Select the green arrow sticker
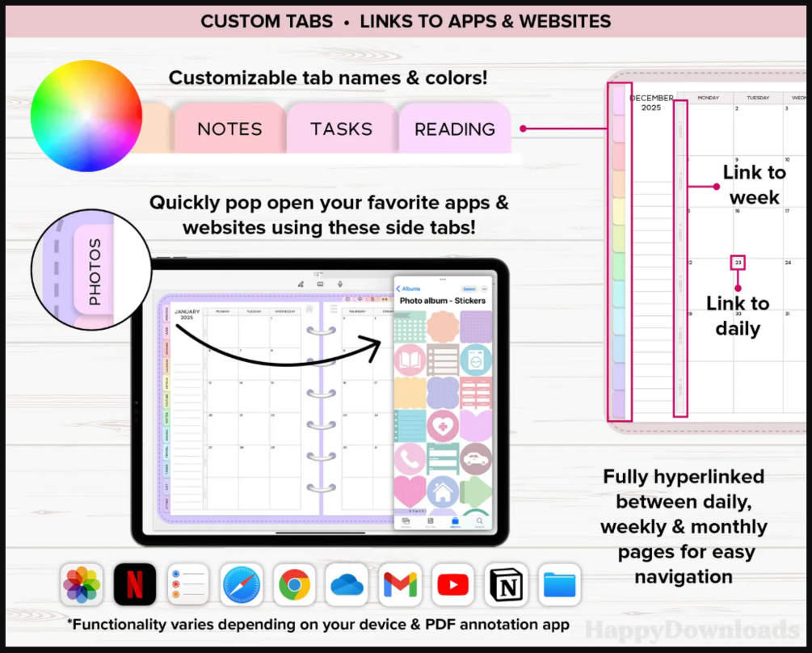Viewport: 812px width, 653px height. pos(476,492)
